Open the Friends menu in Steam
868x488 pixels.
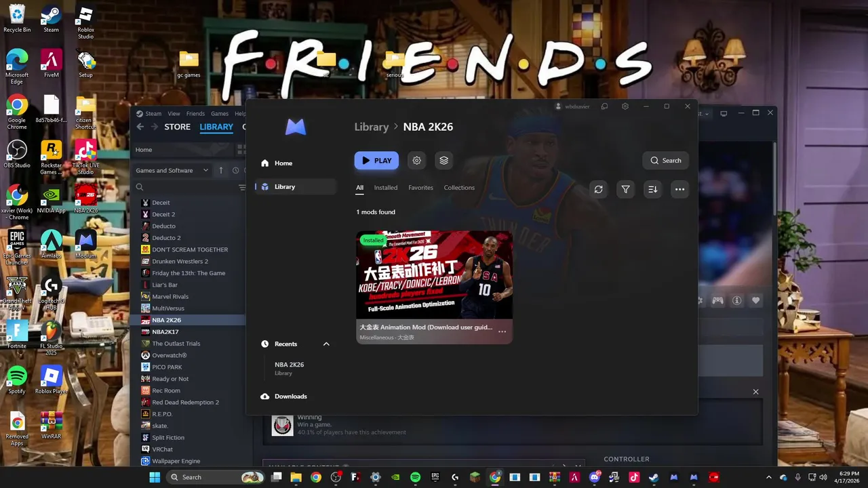point(195,114)
